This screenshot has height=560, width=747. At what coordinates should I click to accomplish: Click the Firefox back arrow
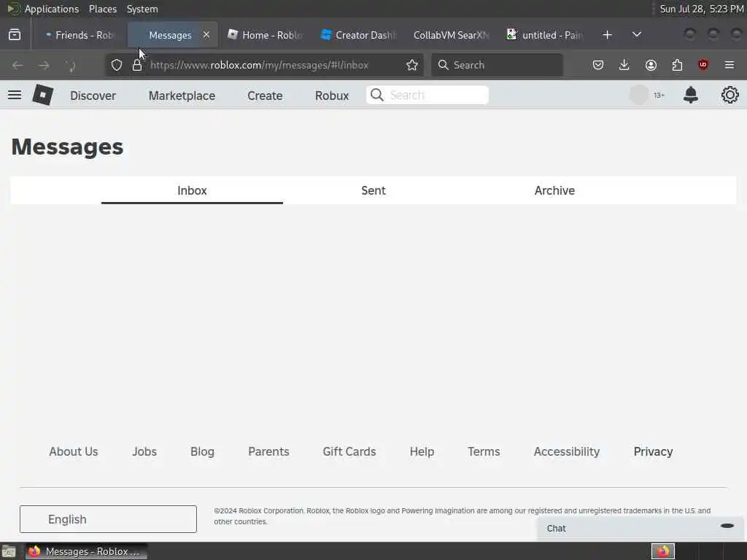pyautogui.click(x=18, y=65)
